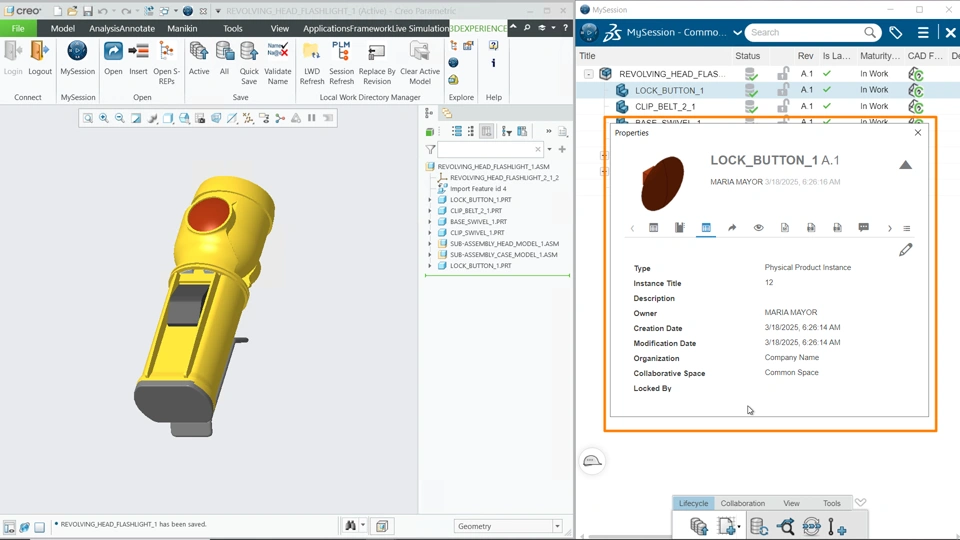Switch to the Collaboration tab
The height and width of the screenshot is (540, 960).
tap(742, 503)
